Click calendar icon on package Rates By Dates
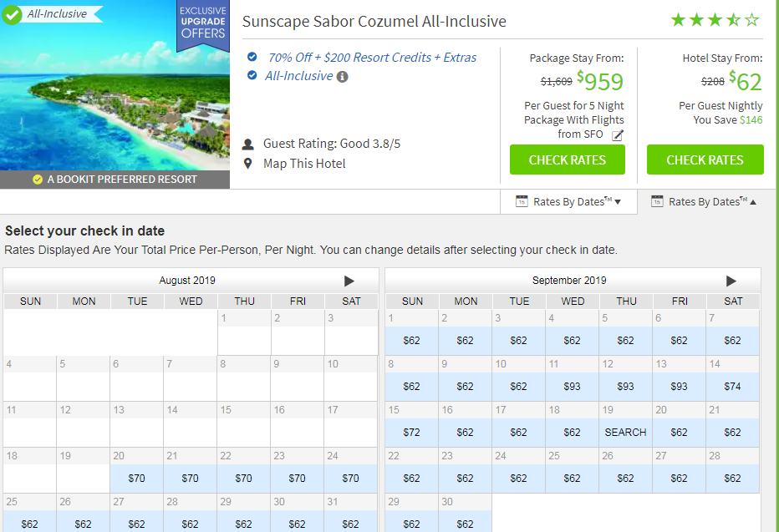Screen dimensions: 779x532 click(x=522, y=201)
